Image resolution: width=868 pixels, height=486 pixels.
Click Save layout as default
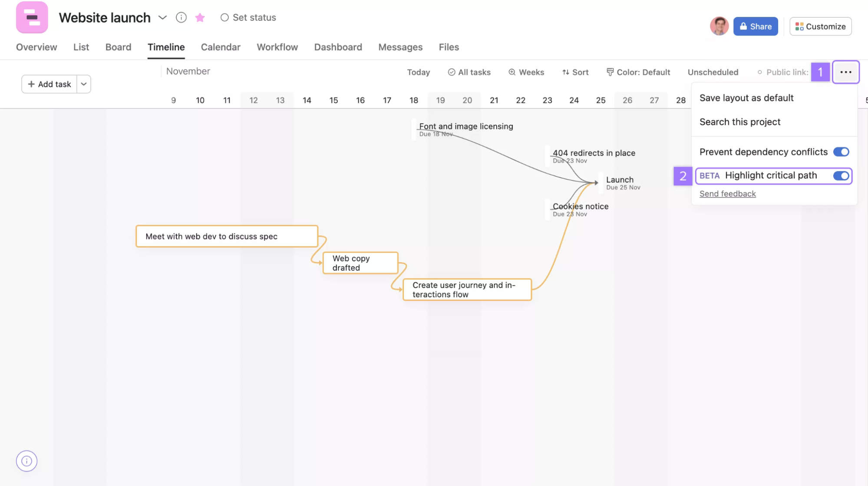746,98
